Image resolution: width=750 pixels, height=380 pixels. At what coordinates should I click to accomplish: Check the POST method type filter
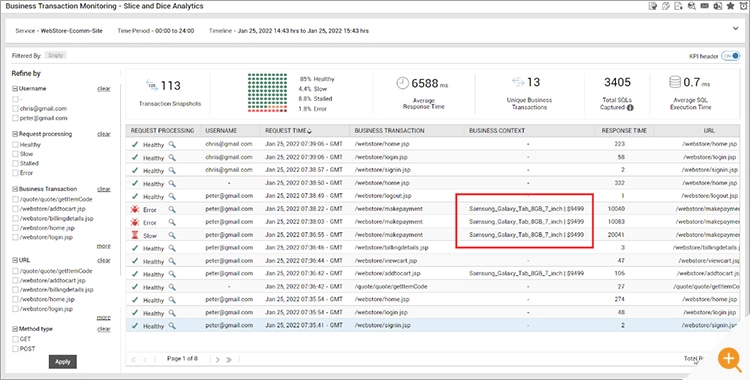[x=15, y=349]
